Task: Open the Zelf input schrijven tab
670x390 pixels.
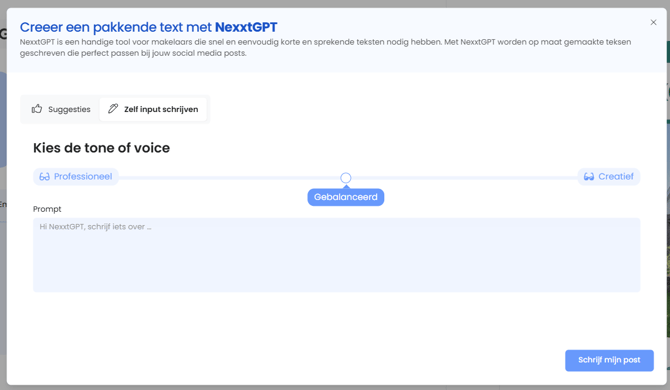Action: tap(153, 109)
